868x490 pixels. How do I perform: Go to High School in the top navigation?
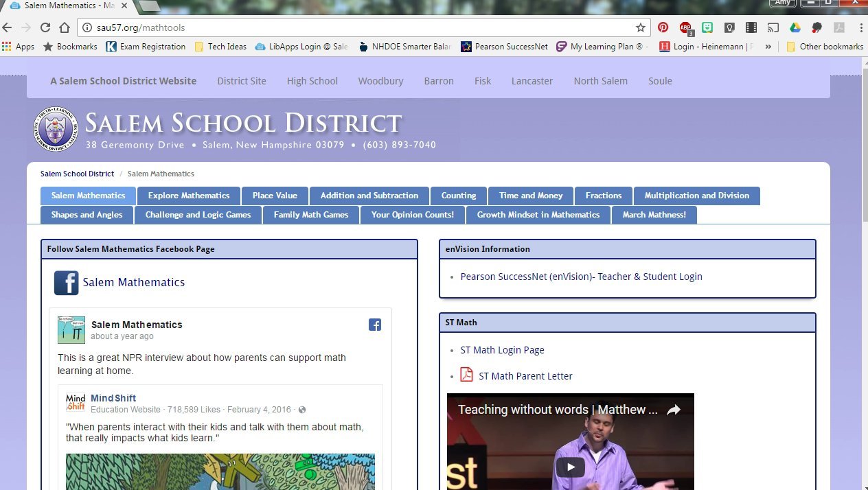point(312,81)
